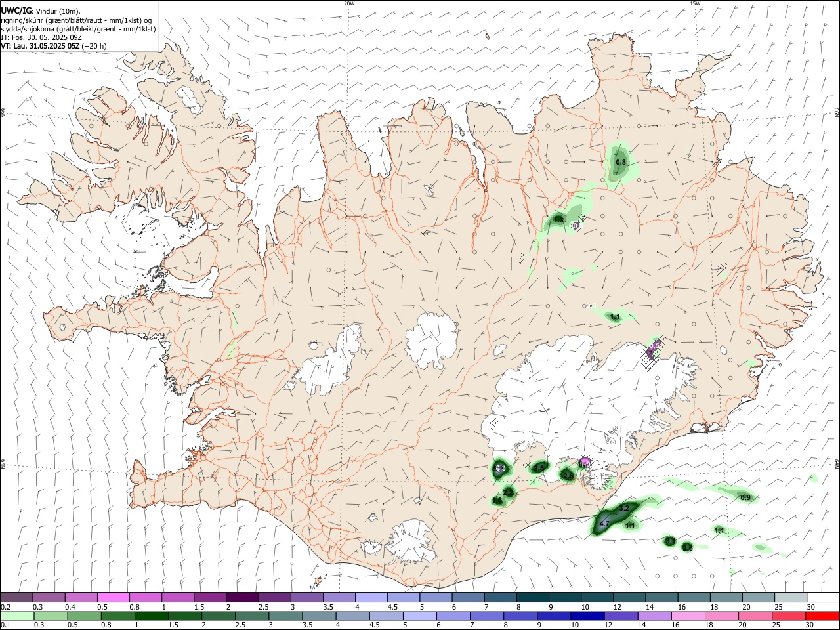Select the bright red swatch above 30 in the lower legend

(822, 616)
